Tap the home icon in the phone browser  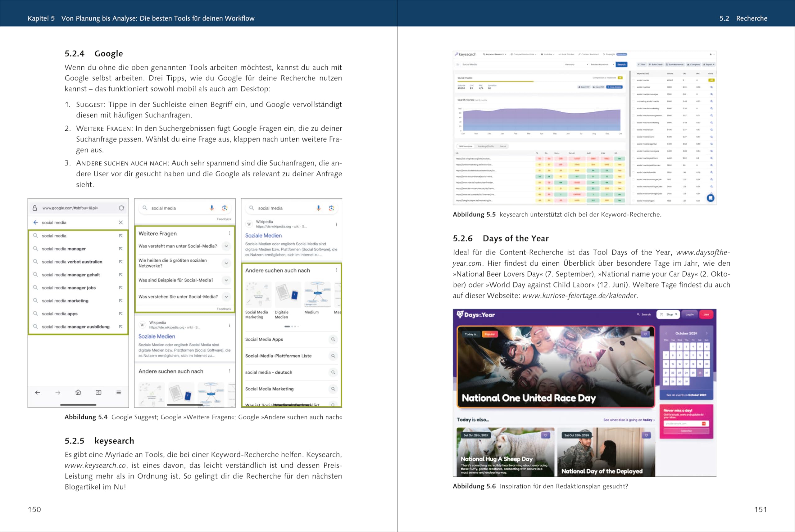(x=78, y=393)
